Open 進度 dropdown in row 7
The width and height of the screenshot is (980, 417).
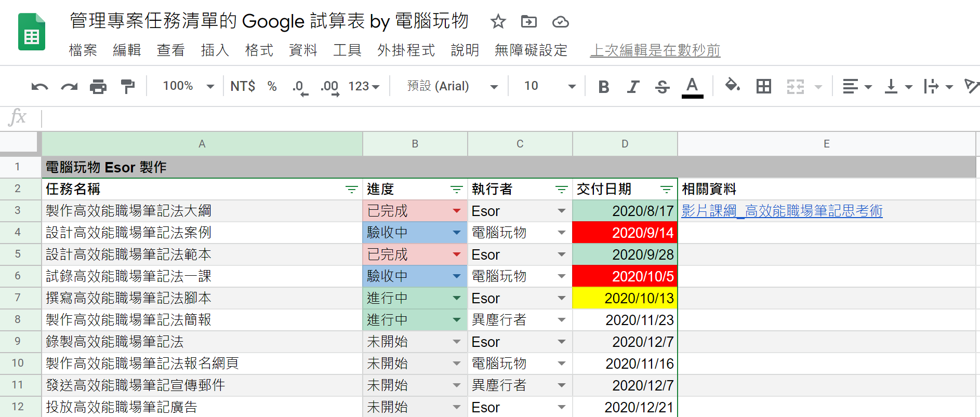click(x=457, y=298)
